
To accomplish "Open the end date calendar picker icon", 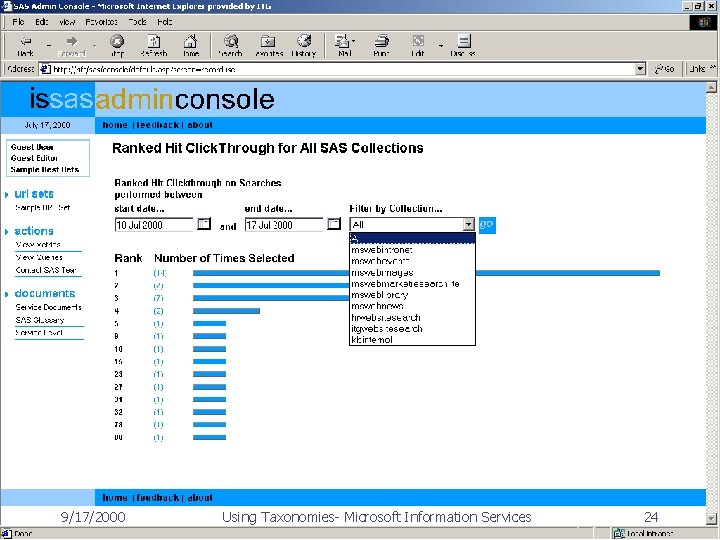I will click(x=334, y=224).
